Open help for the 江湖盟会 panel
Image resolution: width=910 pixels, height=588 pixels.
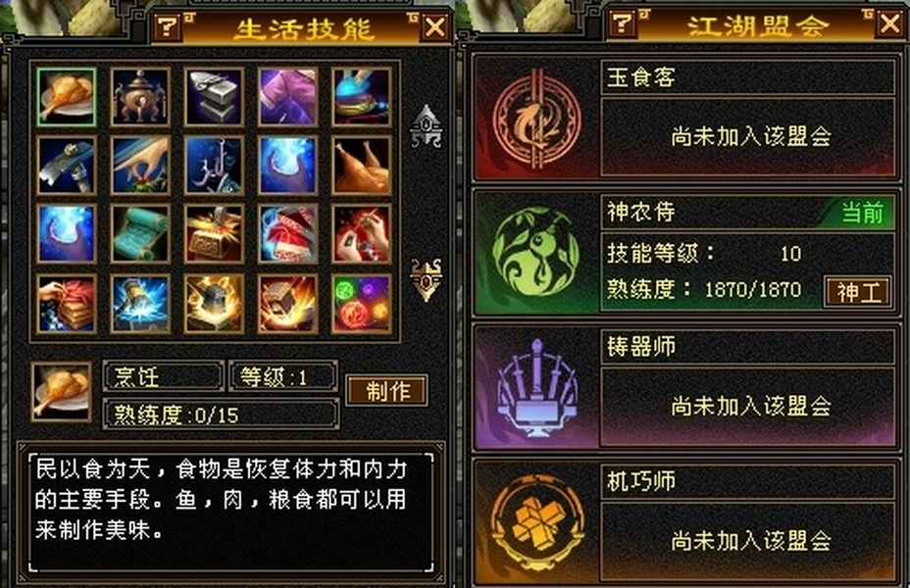pyautogui.click(x=622, y=24)
